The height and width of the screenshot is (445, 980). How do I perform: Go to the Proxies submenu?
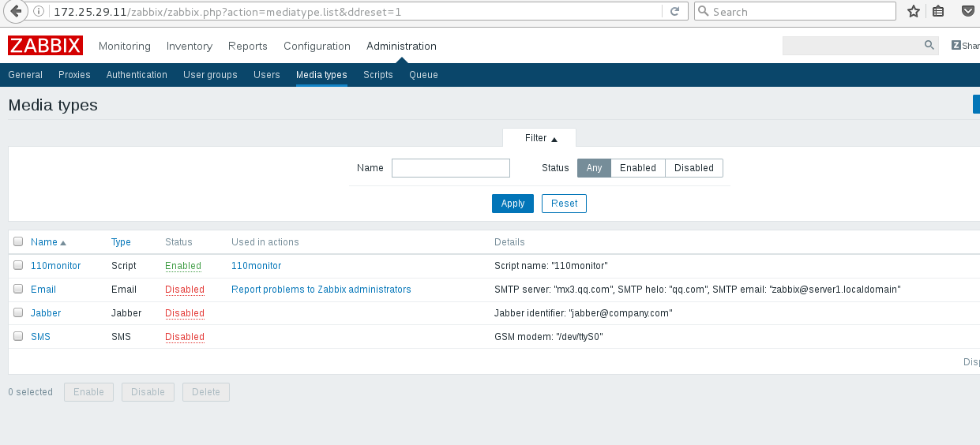pos(74,75)
